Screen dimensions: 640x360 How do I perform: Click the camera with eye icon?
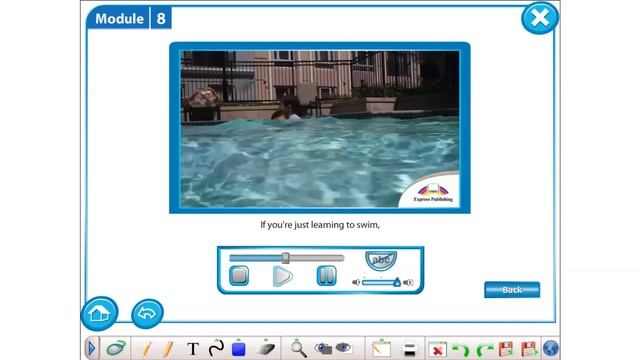pos(323,349)
